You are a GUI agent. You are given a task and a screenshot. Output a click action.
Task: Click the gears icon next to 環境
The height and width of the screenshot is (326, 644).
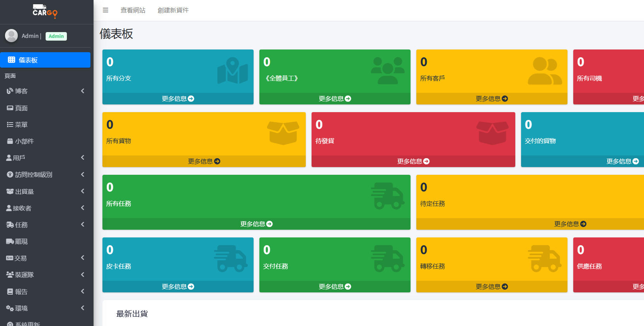(10, 308)
